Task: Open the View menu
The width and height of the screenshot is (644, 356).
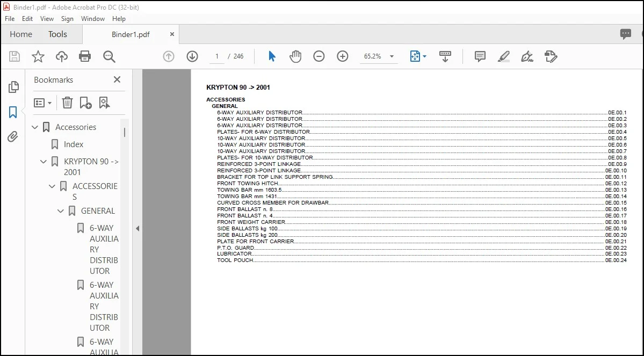Action: point(47,18)
